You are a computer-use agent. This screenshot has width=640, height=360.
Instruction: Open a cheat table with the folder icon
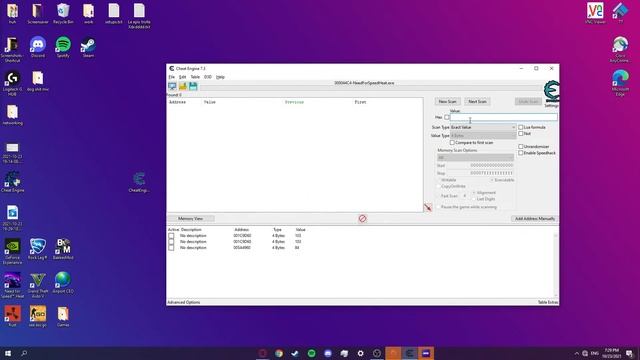coord(183,86)
